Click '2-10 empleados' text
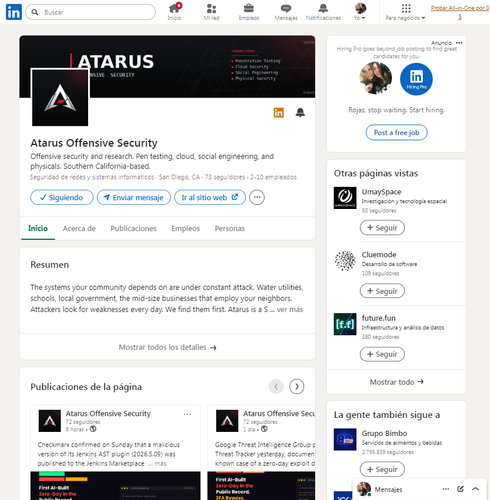This screenshot has width=490, height=500. [x=273, y=177]
